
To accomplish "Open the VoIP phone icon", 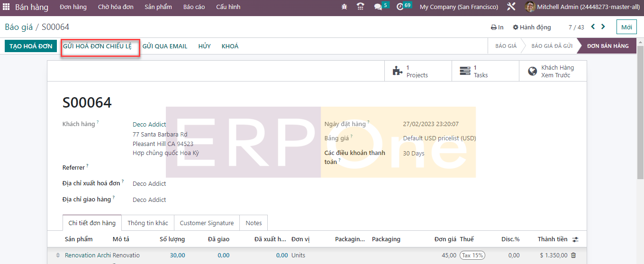I will pyautogui.click(x=361, y=7).
